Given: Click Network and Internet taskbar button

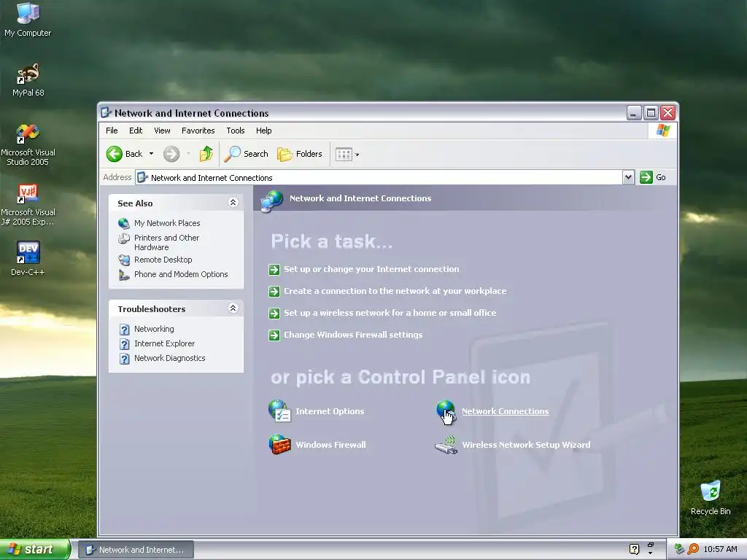Looking at the screenshot, I should (136, 550).
